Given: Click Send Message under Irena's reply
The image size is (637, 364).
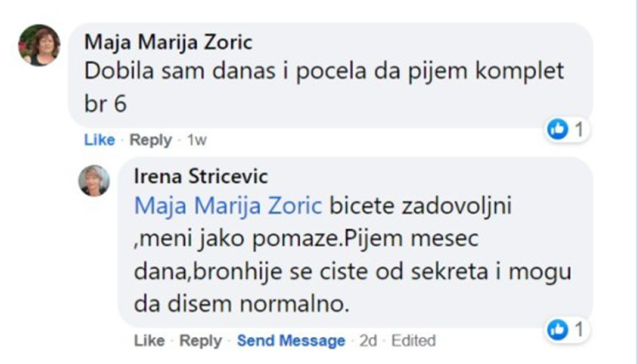Looking at the screenshot, I should pos(291,341).
